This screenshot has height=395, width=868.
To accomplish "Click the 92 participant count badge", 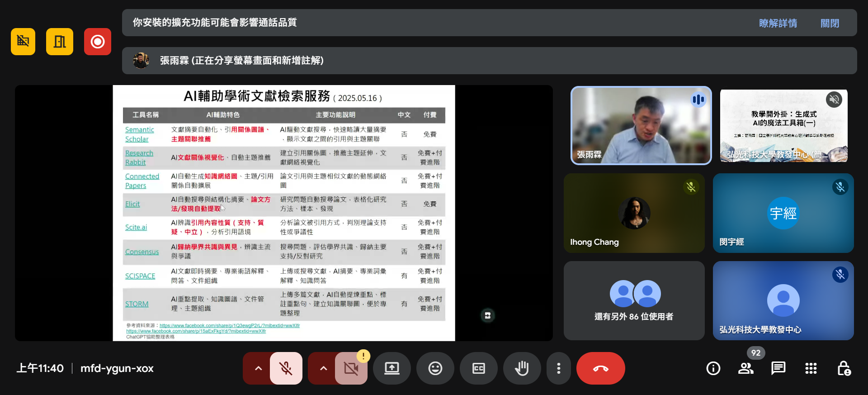I will (x=756, y=353).
